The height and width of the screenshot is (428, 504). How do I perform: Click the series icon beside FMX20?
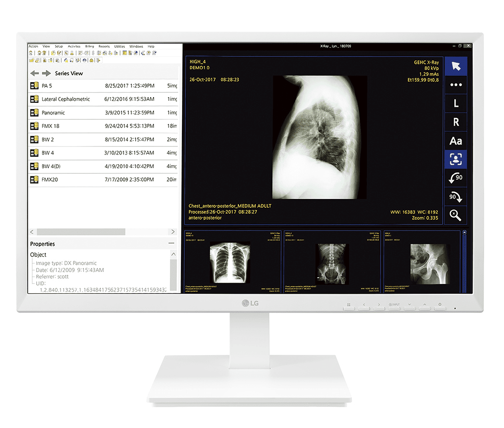point(34,179)
